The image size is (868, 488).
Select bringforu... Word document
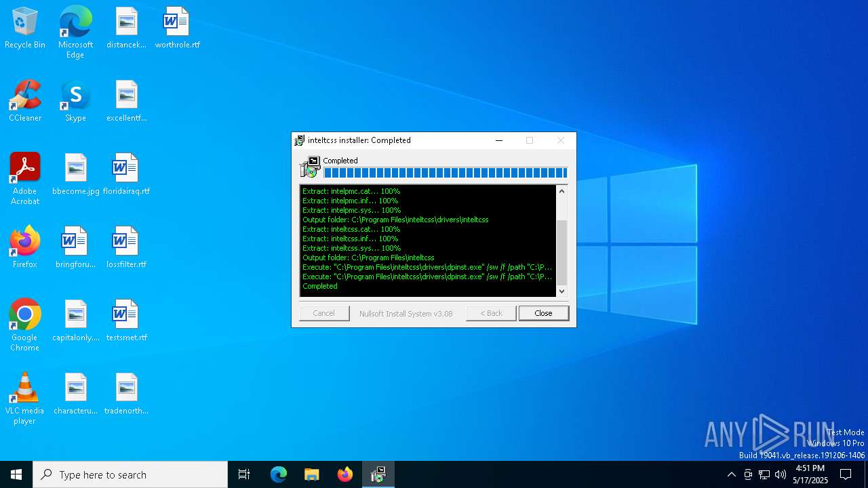click(x=75, y=247)
